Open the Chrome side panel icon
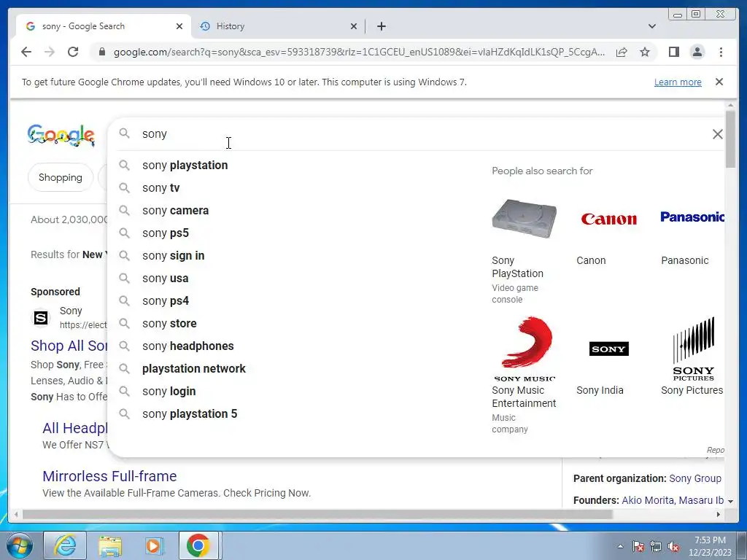Viewport: 747px width, 560px height. [x=673, y=52]
